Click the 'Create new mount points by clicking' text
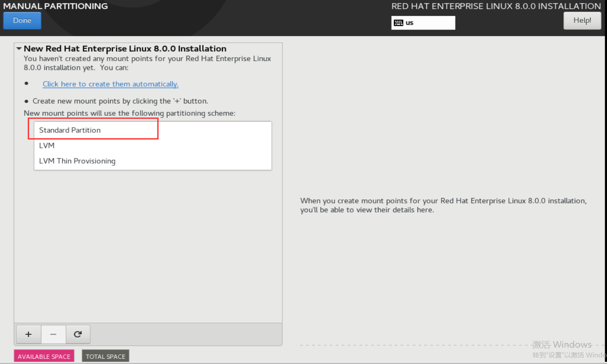The height and width of the screenshot is (364, 607). point(120,101)
